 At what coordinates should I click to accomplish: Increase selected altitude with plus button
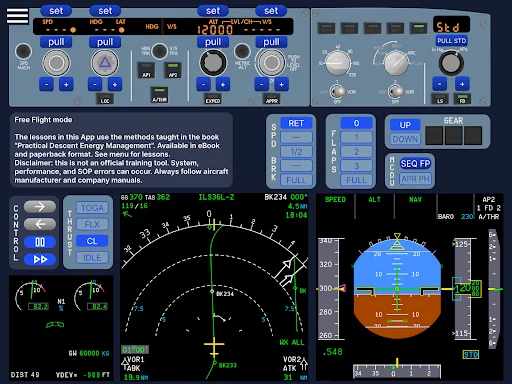click(223, 84)
